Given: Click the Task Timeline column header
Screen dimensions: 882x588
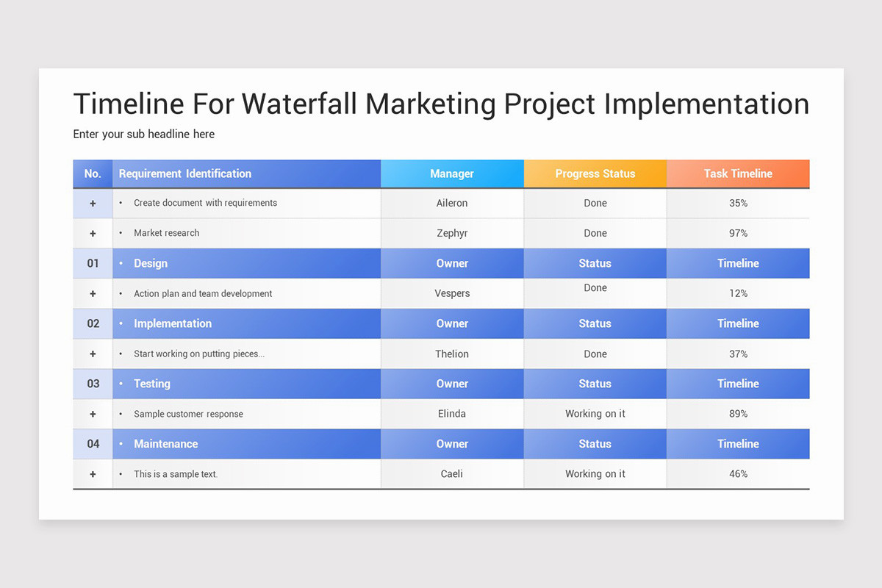Looking at the screenshot, I should coord(738,173).
